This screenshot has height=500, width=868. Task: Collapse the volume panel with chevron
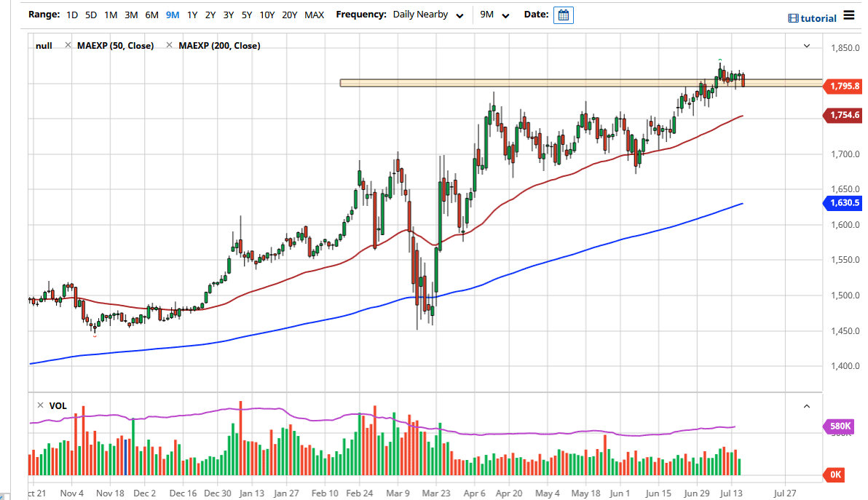(x=806, y=406)
